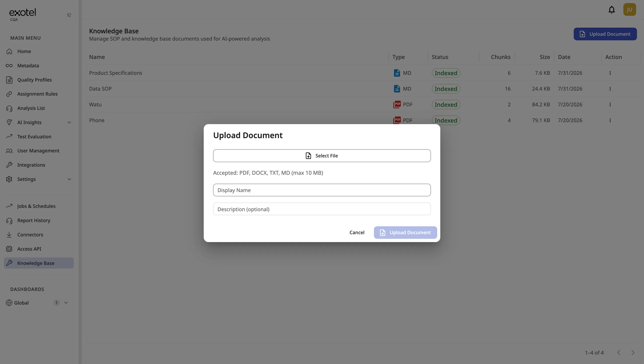Click the PDF file icon in Watu row
644x364 pixels.
pyautogui.click(x=397, y=104)
